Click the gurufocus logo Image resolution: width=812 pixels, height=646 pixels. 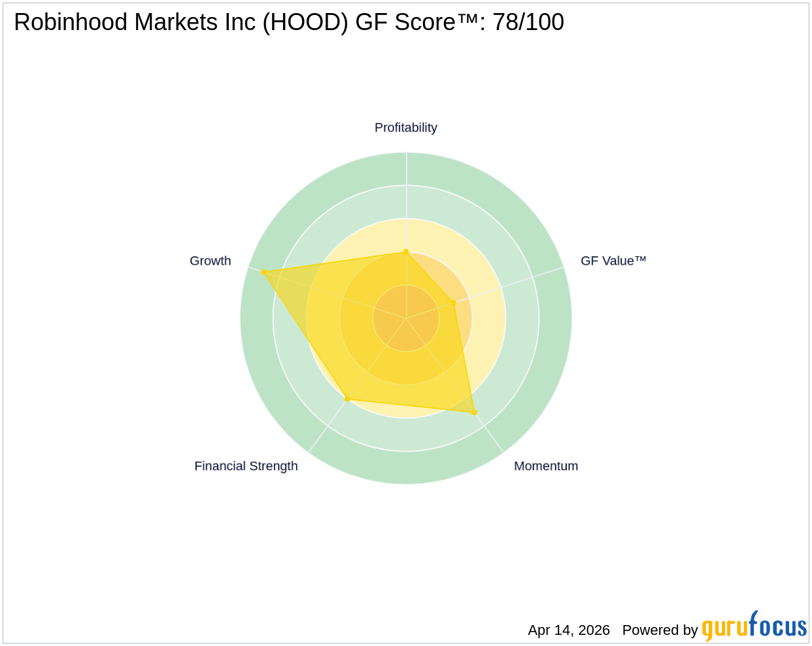click(x=754, y=627)
